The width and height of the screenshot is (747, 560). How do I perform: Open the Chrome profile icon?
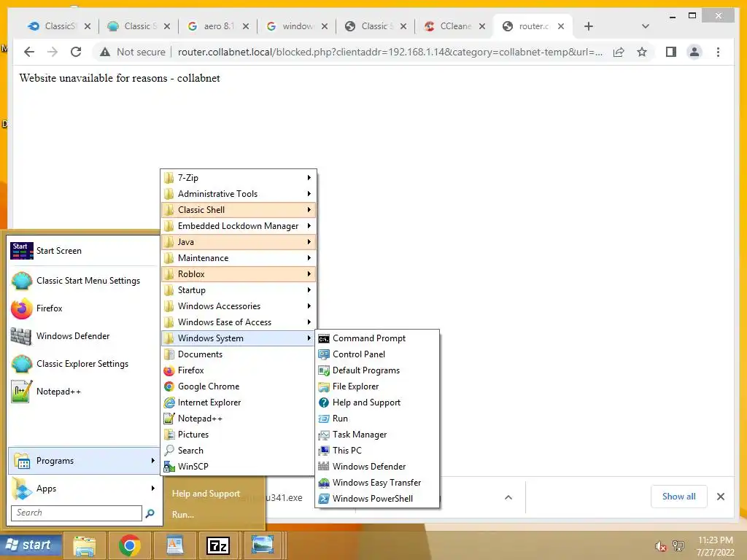(x=694, y=52)
